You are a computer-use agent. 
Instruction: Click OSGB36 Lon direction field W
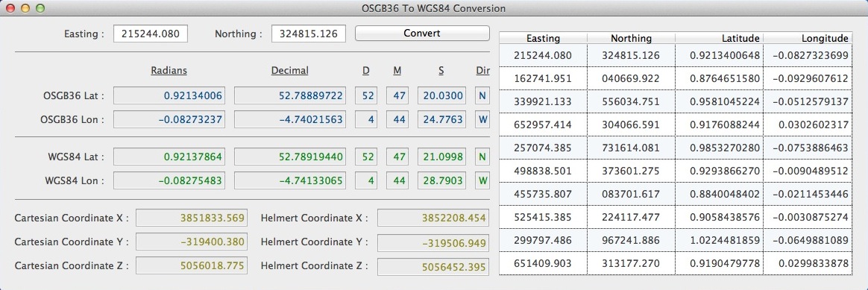(482, 119)
